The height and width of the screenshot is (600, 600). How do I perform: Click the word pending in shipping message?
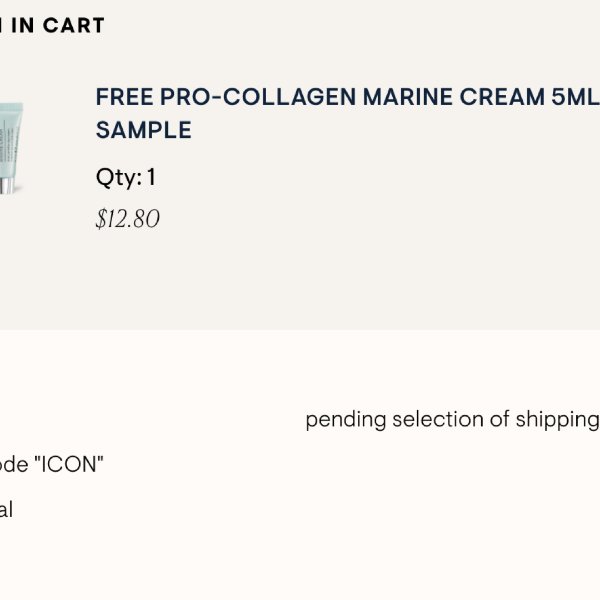(346, 421)
